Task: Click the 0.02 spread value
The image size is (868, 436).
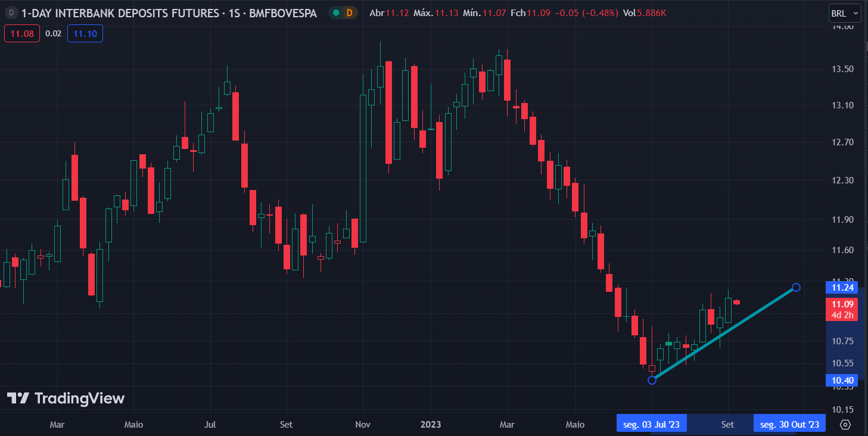Action: [54, 33]
